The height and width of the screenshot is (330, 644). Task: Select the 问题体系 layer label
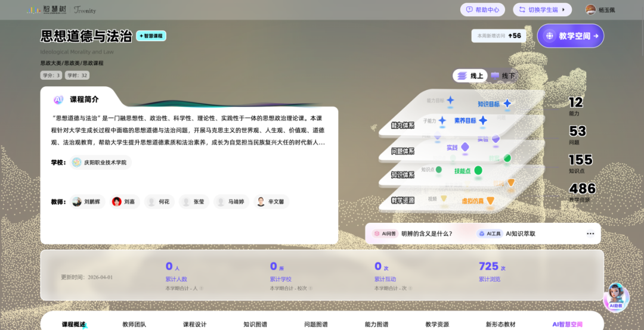pyautogui.click(x=402, y=151)
